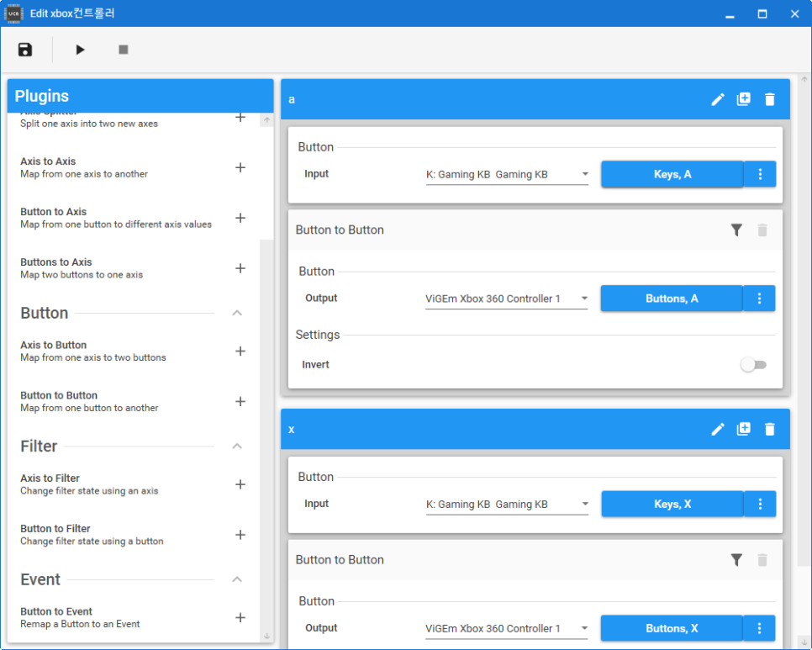Collapse the Button plugin category
812x650 pixels.
(237, 313)
